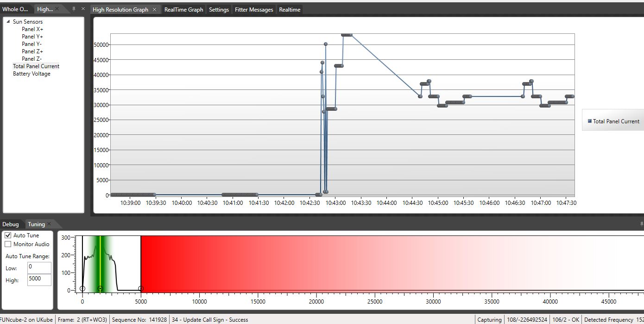Viewport: 644px width, 324px height.
Task: Click the Total Panel Current legend swatch
Action: [x=590, y=121]
